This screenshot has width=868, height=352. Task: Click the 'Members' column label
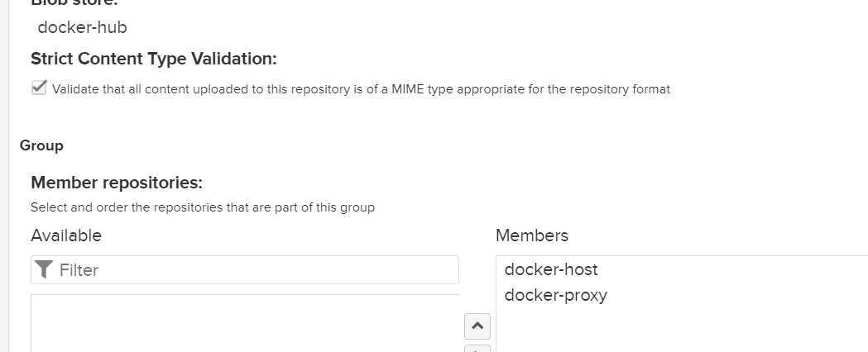click(532, 235)
